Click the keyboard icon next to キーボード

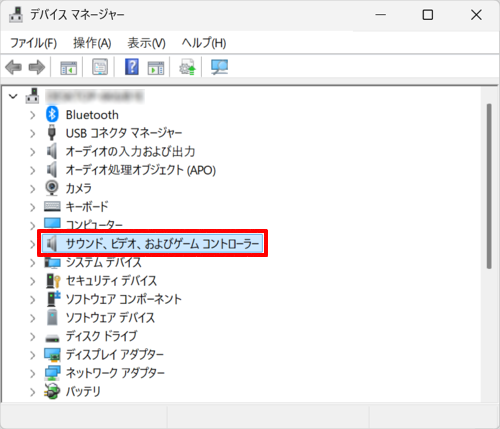tap(52, 207)
